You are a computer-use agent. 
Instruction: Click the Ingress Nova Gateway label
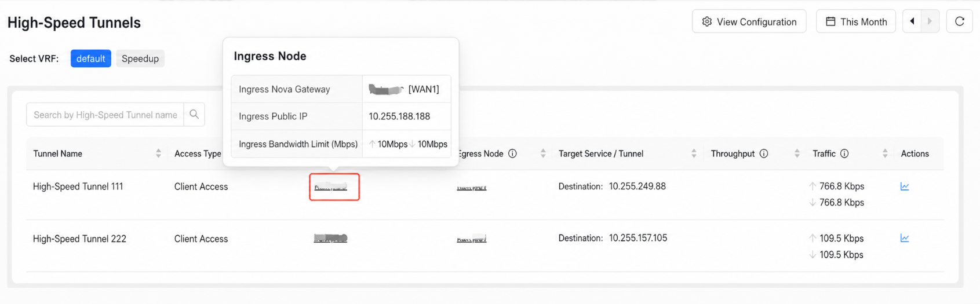[x=285, y=89]
